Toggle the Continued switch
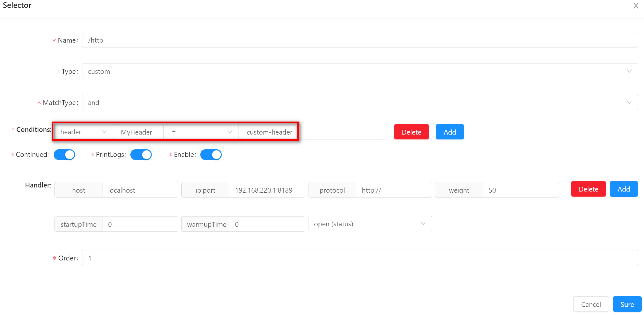Image resolution: width=644 pixels, height=315 pixels. (x=64, y=155)
